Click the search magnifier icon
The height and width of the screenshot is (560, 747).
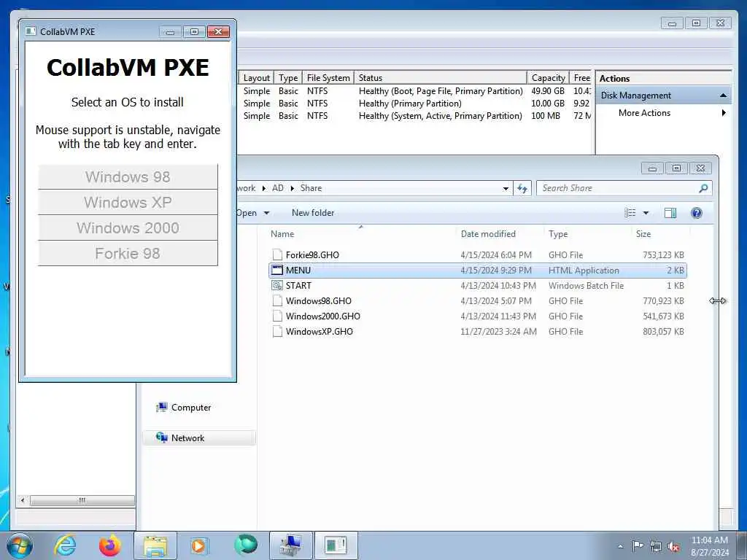coord(703,188)
